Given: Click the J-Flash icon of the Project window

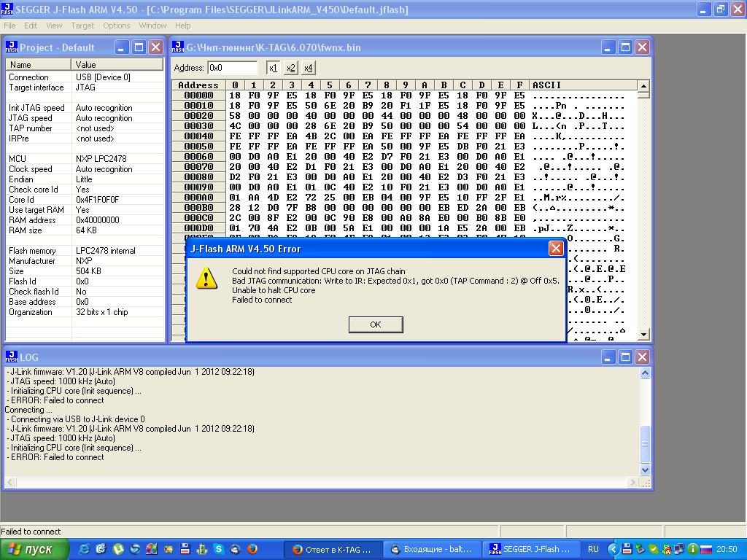Looking at the screenshot, I should [x=12, y=47].
